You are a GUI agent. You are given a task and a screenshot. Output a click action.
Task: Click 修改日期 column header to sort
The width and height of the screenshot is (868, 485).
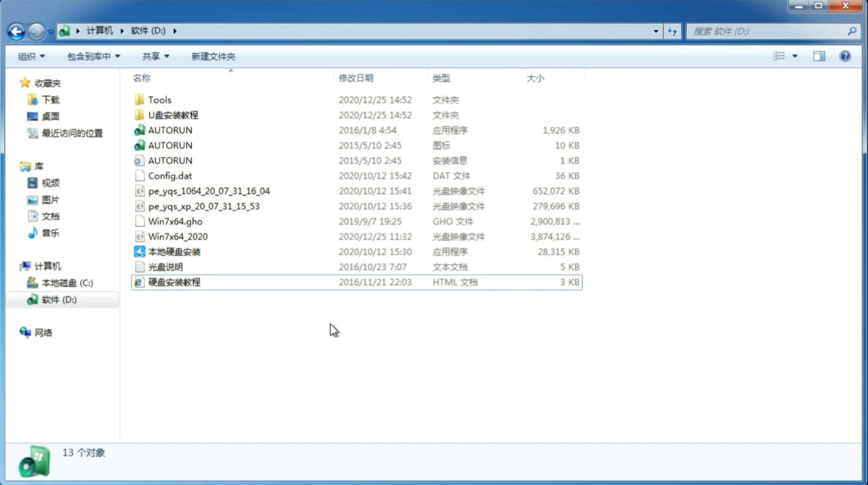pos(356,78)
